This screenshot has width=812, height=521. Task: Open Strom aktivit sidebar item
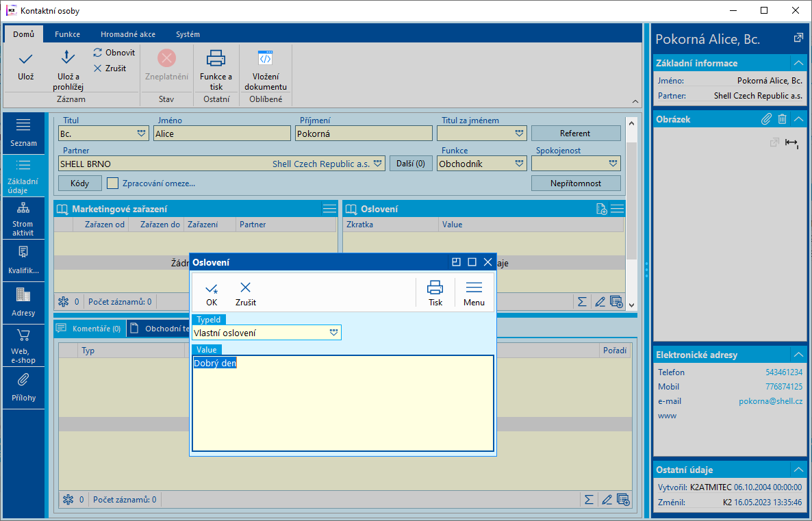click(23, 218)
